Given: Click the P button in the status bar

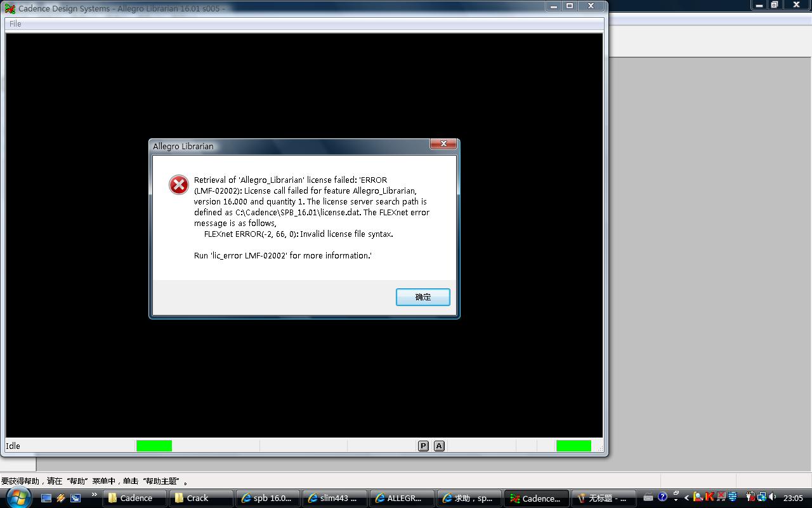Looking at the screenshot, I should [x=423, y=446].
